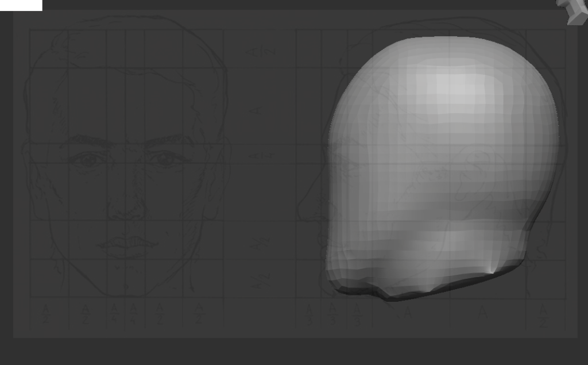Click the left eye in the front sketch
The image size is (588, 365).
pos(88,159)
